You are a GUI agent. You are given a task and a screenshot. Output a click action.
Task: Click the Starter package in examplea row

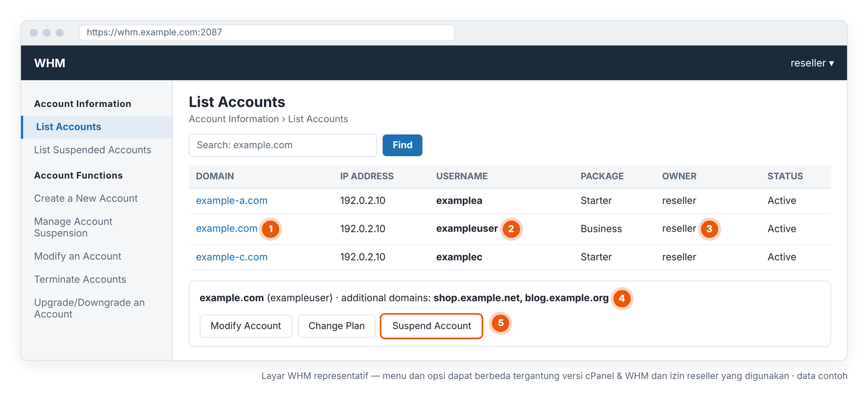(596, 201)
